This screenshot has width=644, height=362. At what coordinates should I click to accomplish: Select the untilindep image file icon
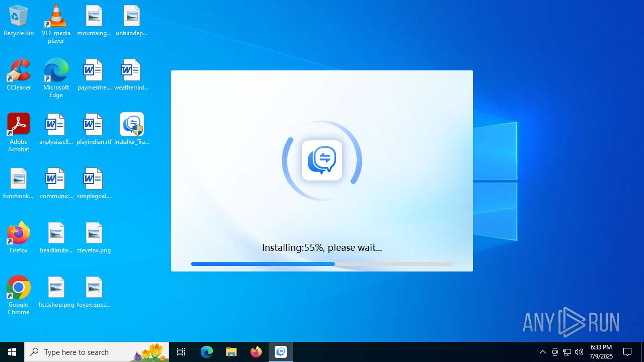[x=132, y=21]
